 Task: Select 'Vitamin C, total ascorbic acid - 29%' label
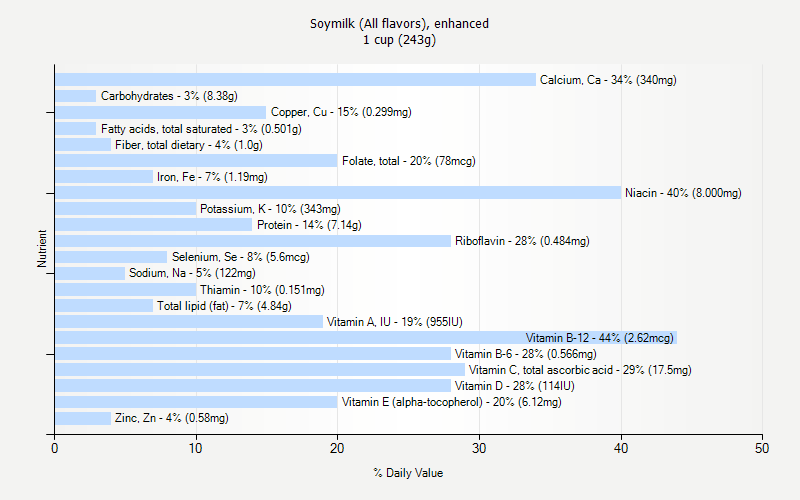(x=580, y=370)
